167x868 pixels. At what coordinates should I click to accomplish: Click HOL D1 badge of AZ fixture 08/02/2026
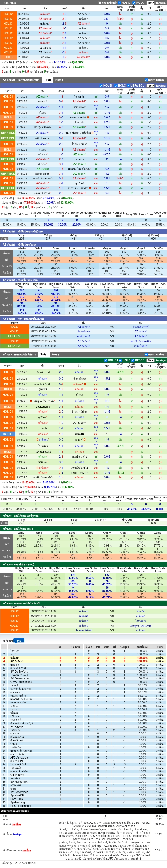[14, 327]
